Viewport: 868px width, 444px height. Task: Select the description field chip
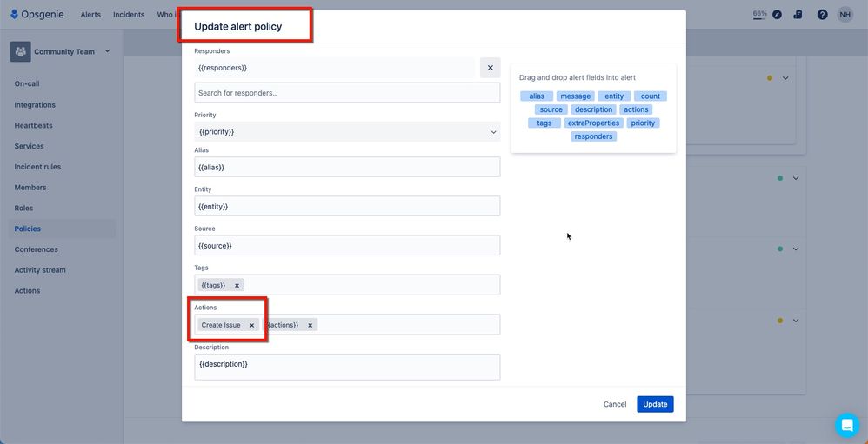(593, 109)
